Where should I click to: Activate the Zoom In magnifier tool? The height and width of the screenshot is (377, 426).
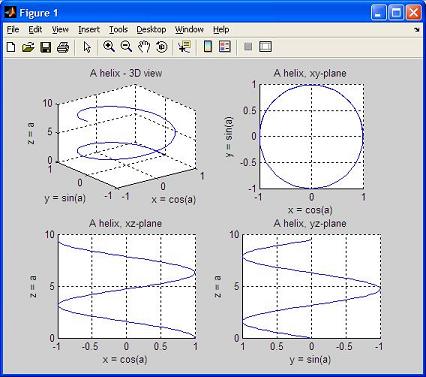click(109, 47)
